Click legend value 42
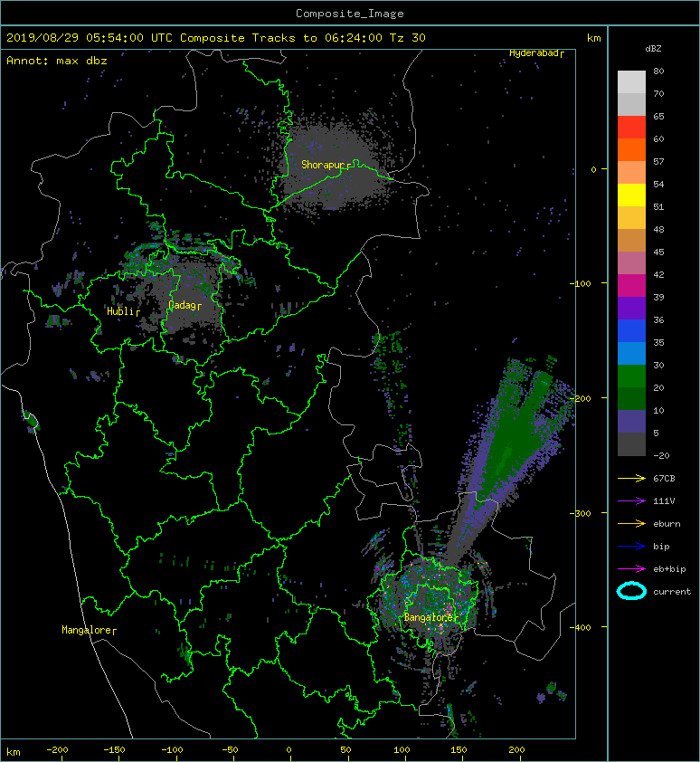 658,274
